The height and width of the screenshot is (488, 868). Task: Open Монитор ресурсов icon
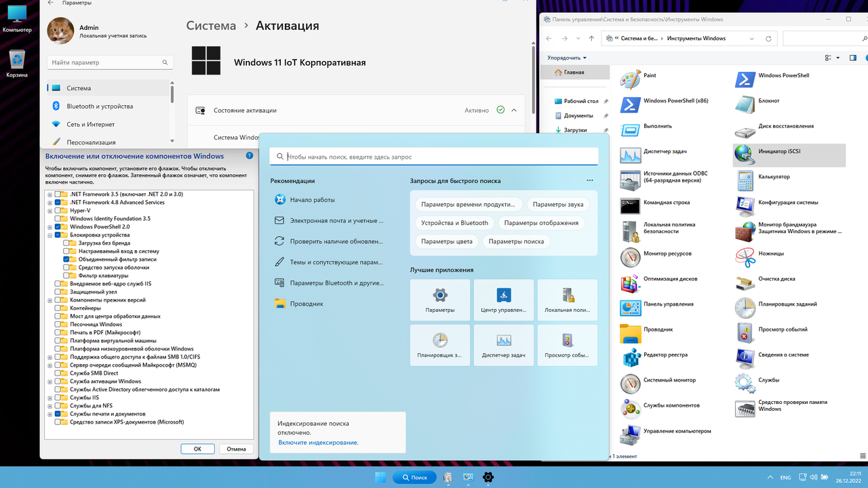(x=630, y=258)
